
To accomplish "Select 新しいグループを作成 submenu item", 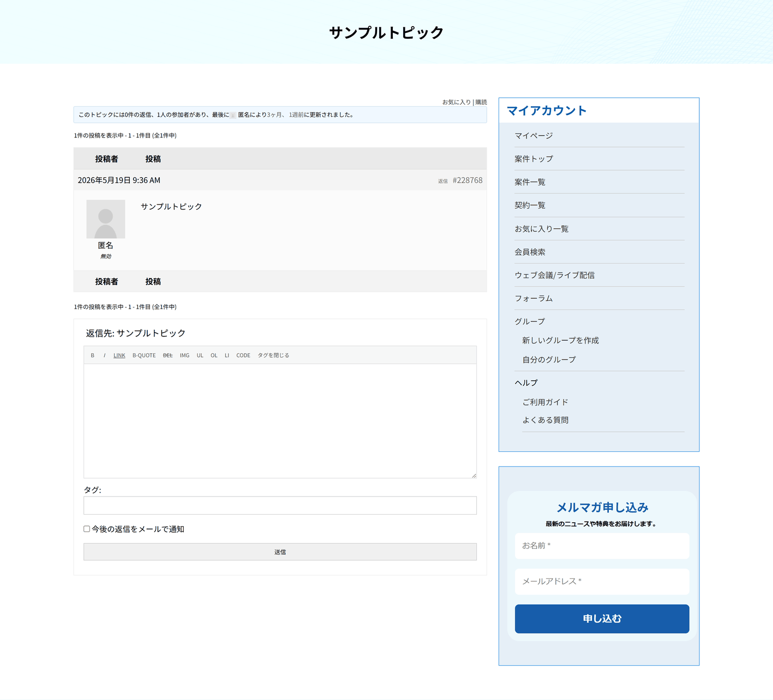I will [561, 340].
